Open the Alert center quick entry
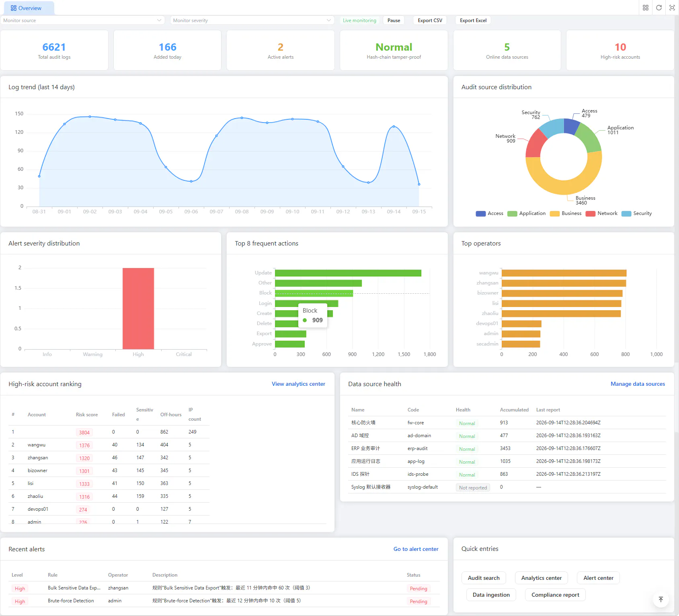This screenshot has width=679, height=616. click(x=598, y=578)
